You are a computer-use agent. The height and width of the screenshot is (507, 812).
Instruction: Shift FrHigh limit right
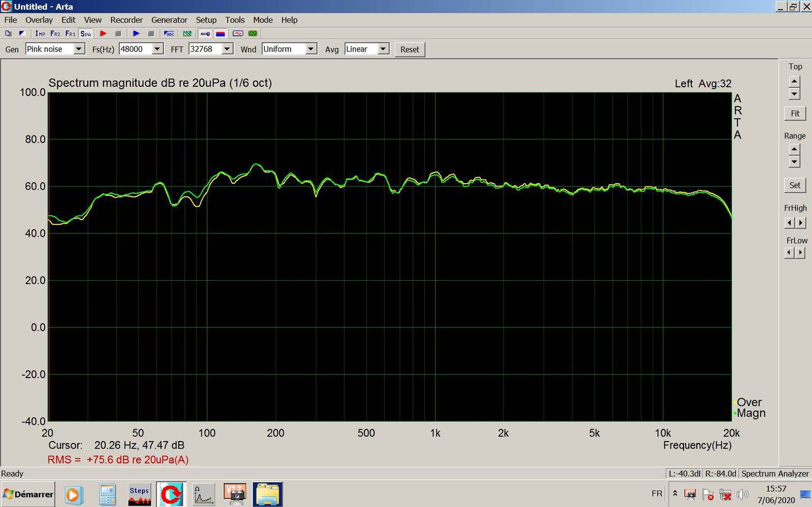[x=801, y=223]
